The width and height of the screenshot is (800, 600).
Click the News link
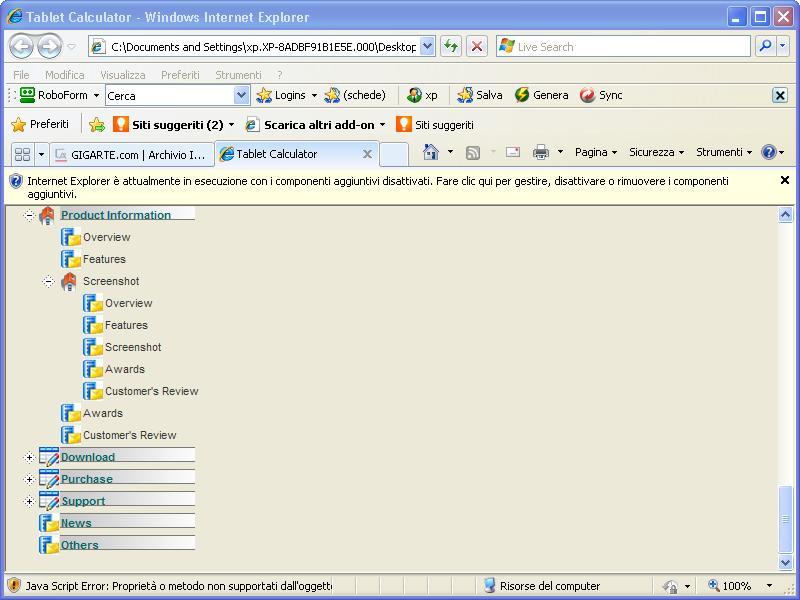tap(76, 522)
